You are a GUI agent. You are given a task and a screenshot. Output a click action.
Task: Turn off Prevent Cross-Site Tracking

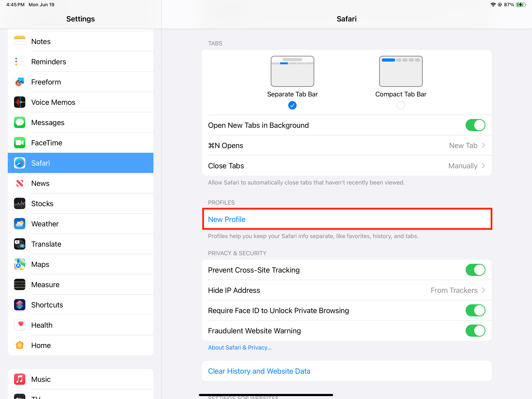[x=475, y=270]
